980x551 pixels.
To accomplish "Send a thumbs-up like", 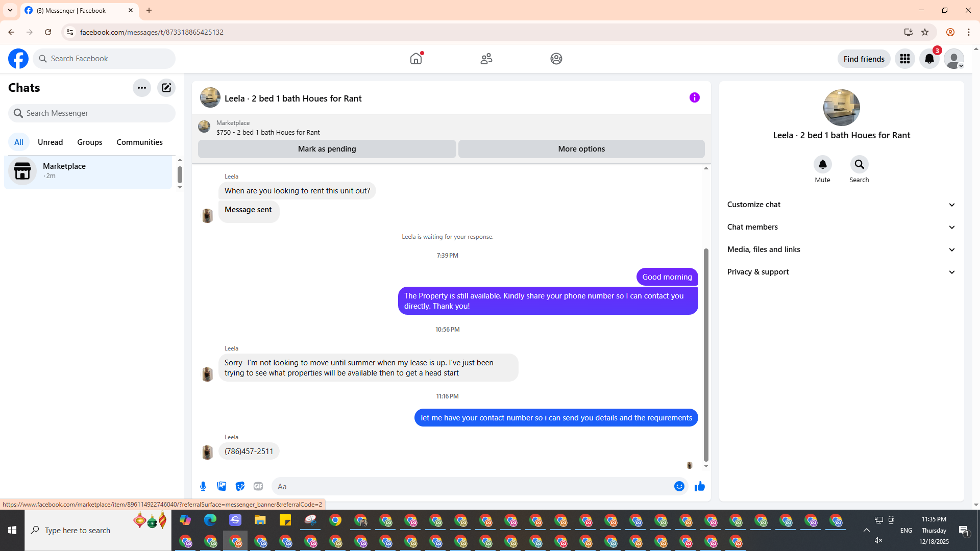I will (x=699, y=486).
